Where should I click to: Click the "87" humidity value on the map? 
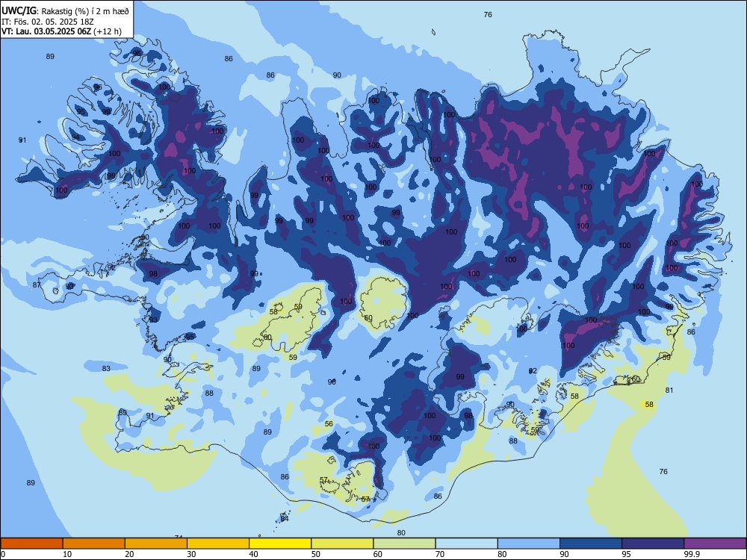(x=37, y=284)
